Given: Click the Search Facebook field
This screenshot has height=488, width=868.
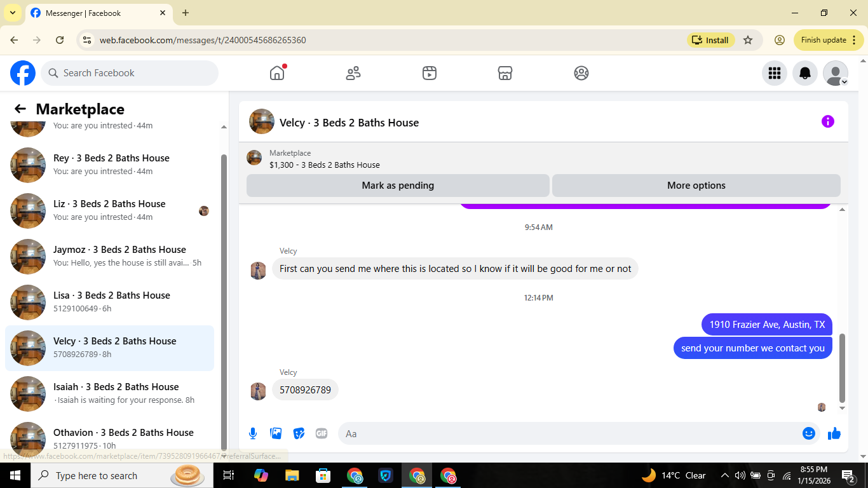Looking at the screenshot, I should [130, 73].
